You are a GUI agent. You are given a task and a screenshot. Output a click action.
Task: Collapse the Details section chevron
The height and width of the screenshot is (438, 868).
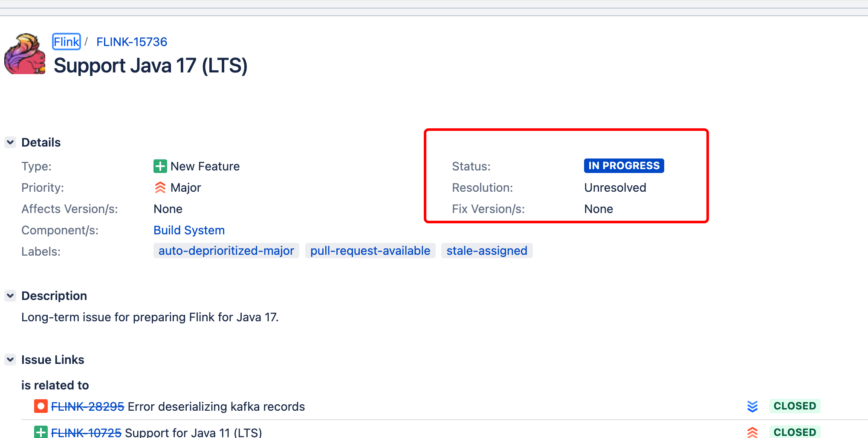coord(10,142)
